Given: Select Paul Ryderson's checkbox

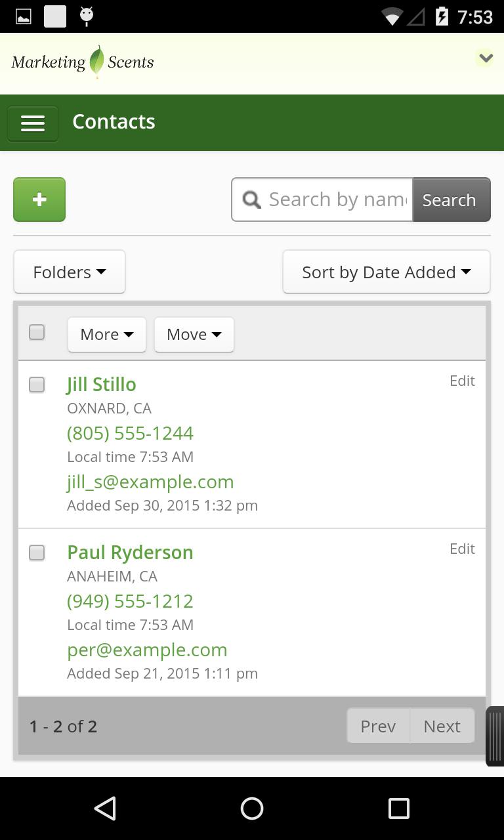Looking at the screenshot, I should coord(37,553).
